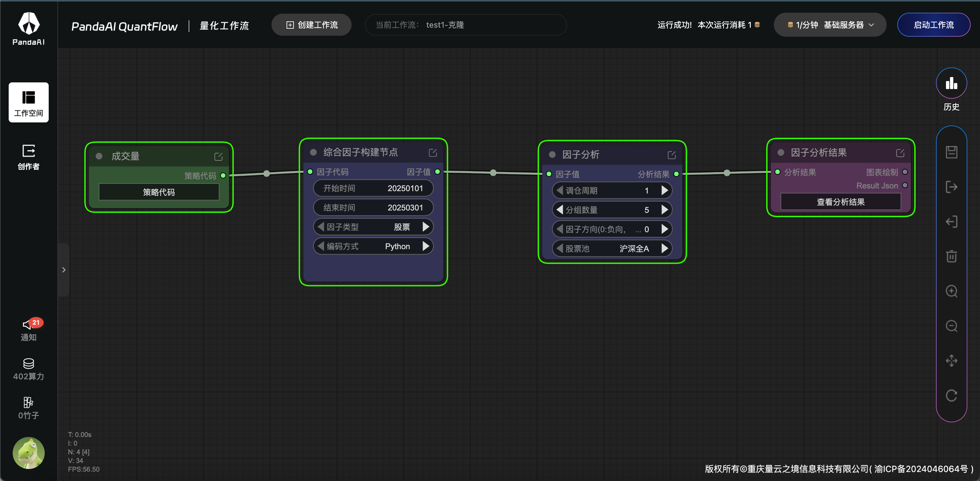This screenshot has width=980, height=481.
Task: Decrease the 分组数量 value
Action: (x=560, y=210)
